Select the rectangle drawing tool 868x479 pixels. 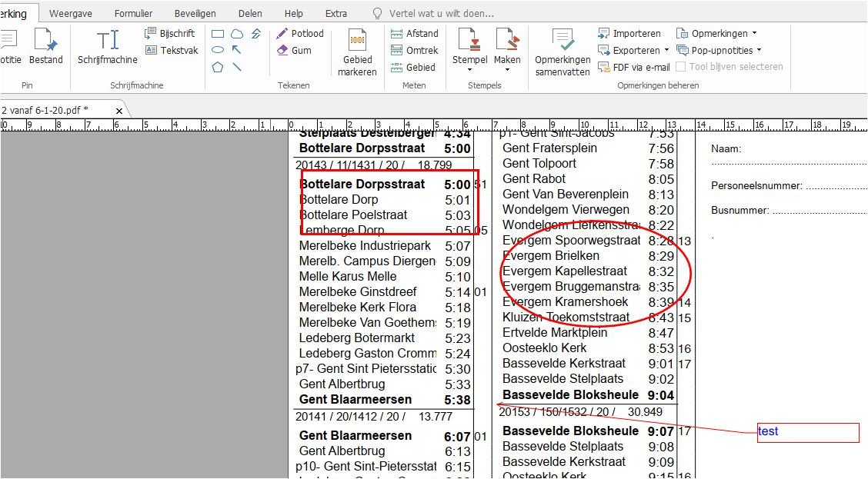(x=218, y=34)
